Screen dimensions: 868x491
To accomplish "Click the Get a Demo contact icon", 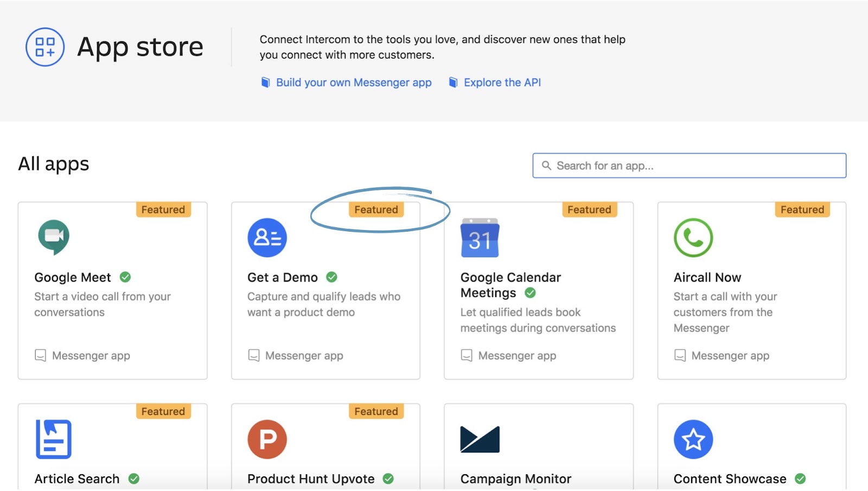I will point(267,238).
